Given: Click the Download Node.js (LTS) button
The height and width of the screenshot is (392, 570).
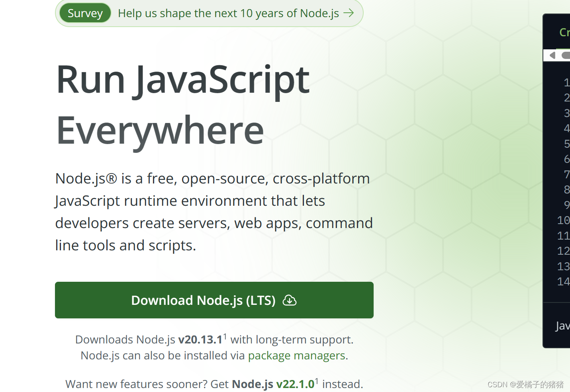Looking at the screenshot, I should tap(214, 300).
